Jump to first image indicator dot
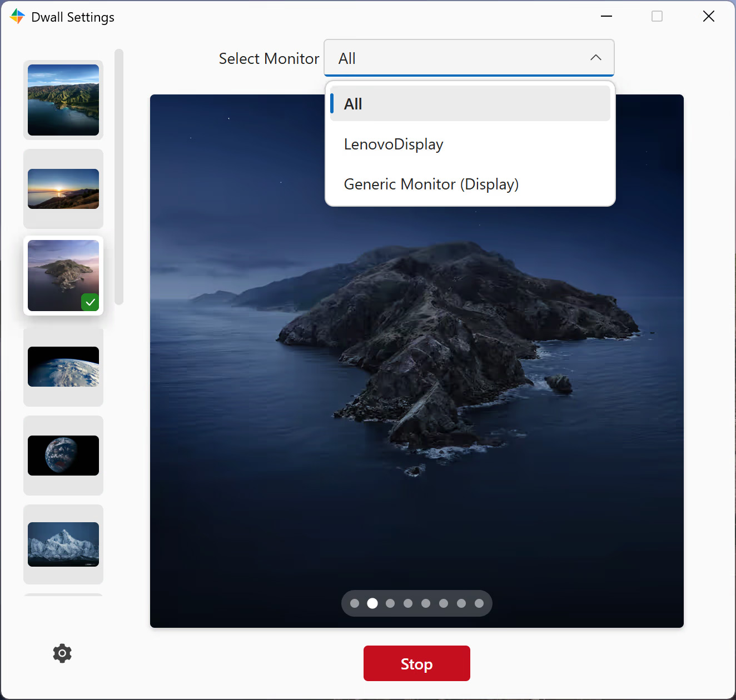 (x=355, y=603)
